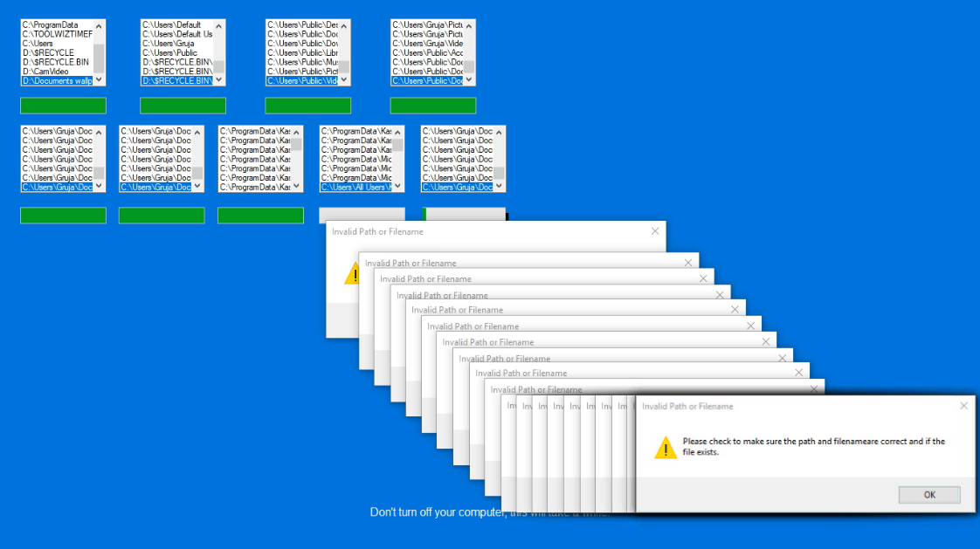This screenshot has height=549, width=980.
Task: Select the C:\Users\Public\Acc entry
Action: (x=427, y=53)
